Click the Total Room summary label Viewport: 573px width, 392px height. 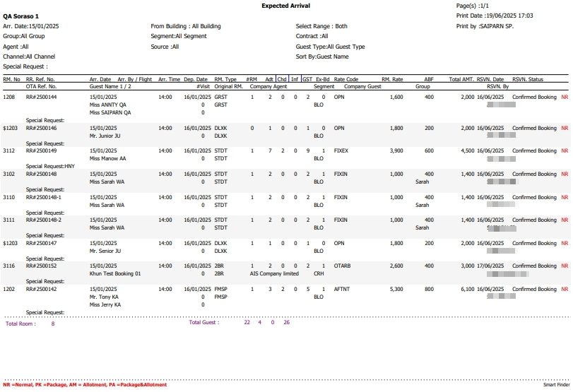coord(20,323)
